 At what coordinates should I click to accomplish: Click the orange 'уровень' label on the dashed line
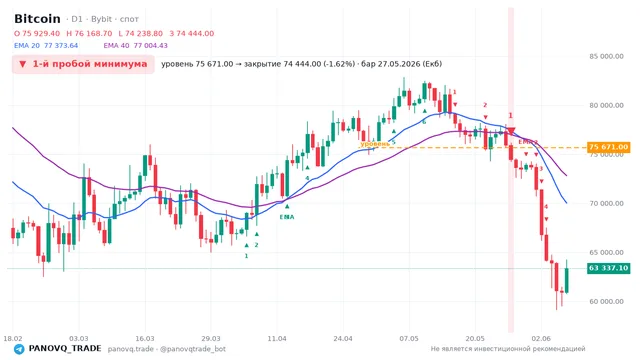(x=375, y=144)
